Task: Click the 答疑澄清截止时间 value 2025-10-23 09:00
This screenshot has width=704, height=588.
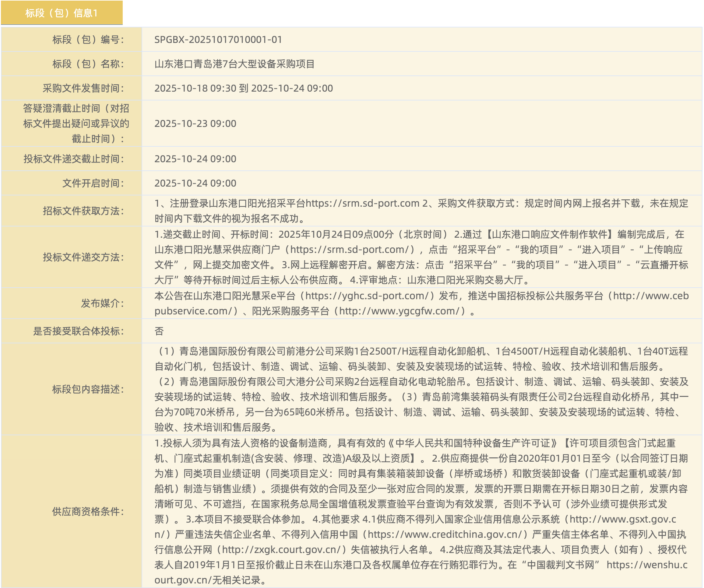Action: tap(195, 123)
